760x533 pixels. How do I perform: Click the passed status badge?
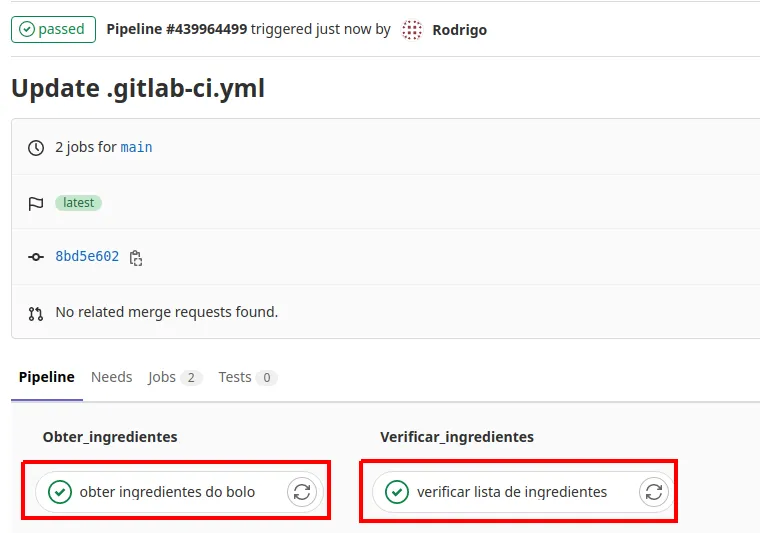[x=53, y=30]
